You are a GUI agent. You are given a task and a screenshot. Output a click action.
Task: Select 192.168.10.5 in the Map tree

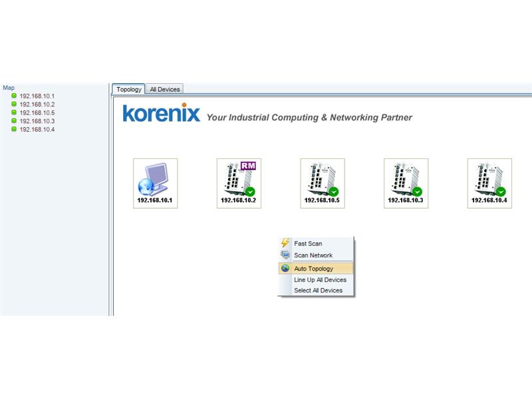point(37,112)
